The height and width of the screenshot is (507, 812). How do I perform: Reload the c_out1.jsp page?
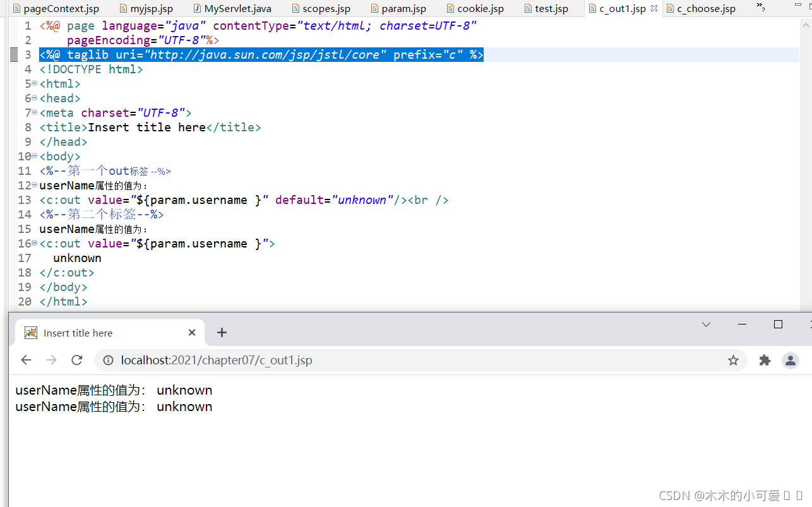(x=77, y=360)
